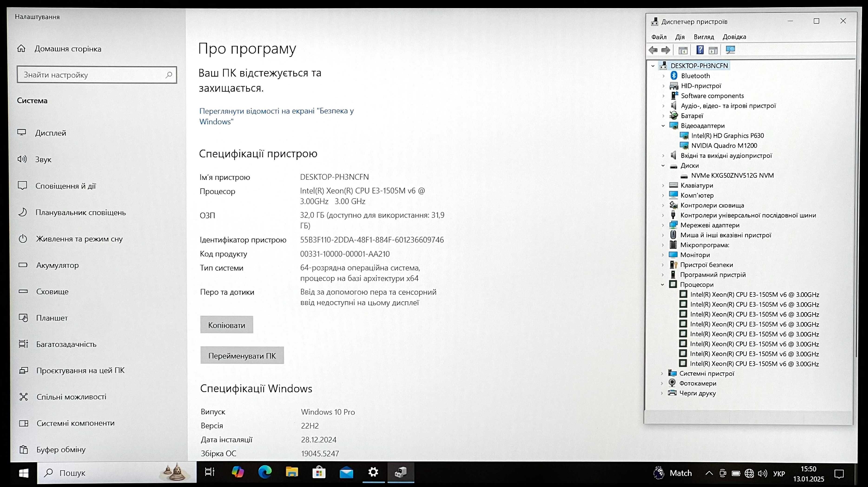Viewport: 868px width, 487px height.
Task: Select NVMe KXG50ZNV512G NVM disk
Action: coord(732,176)
